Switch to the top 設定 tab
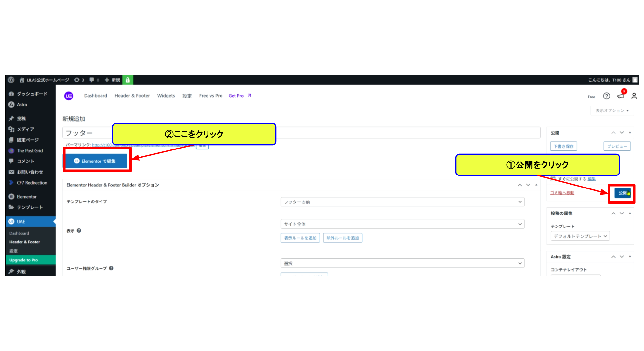This screenshot has width=644, height=351. pyautogui.click(x=187, y=96)
